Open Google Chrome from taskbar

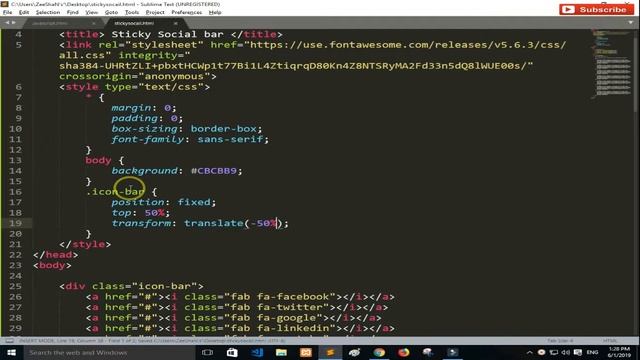click(x=379, y=352)
